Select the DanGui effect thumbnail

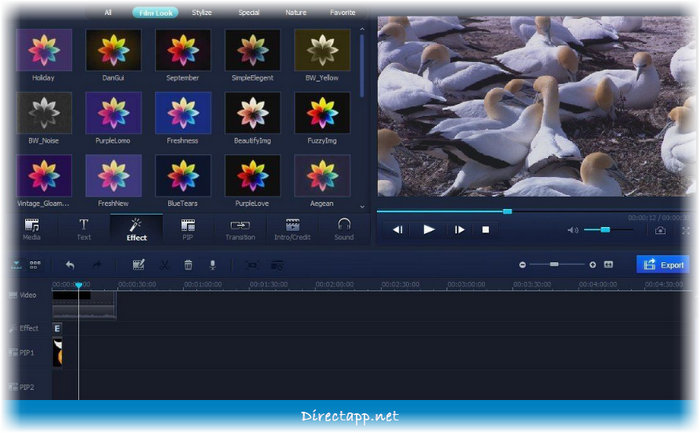113,50
